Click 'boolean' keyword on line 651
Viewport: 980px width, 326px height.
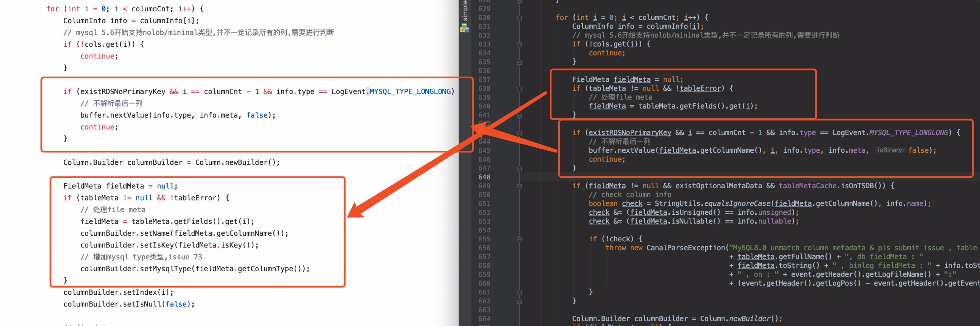click(x=603, y=204)
